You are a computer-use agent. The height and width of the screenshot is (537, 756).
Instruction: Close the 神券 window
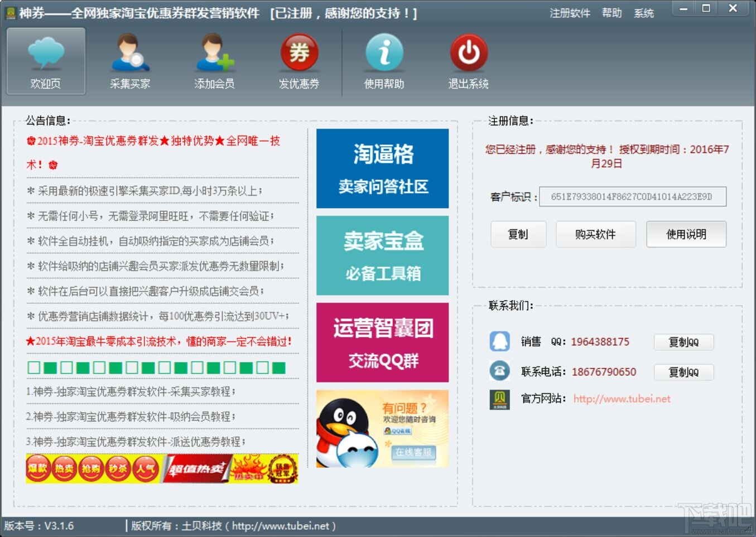pos(733,8)
